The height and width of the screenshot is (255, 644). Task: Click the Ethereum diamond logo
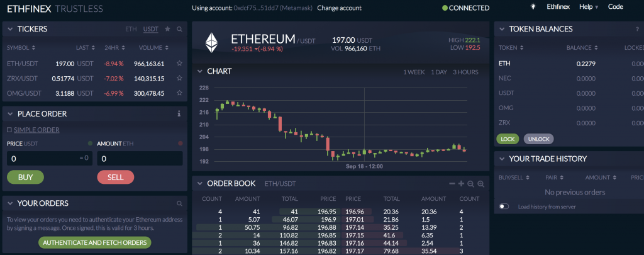click(212, 43)
